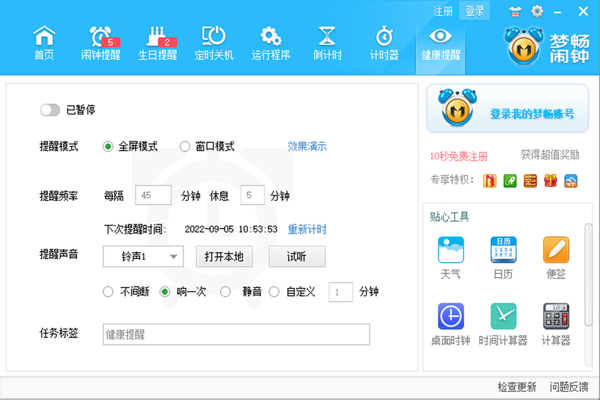Choose the 静音 mute radio option
This screenshot has width=600, height=400.
coord(225,292)
